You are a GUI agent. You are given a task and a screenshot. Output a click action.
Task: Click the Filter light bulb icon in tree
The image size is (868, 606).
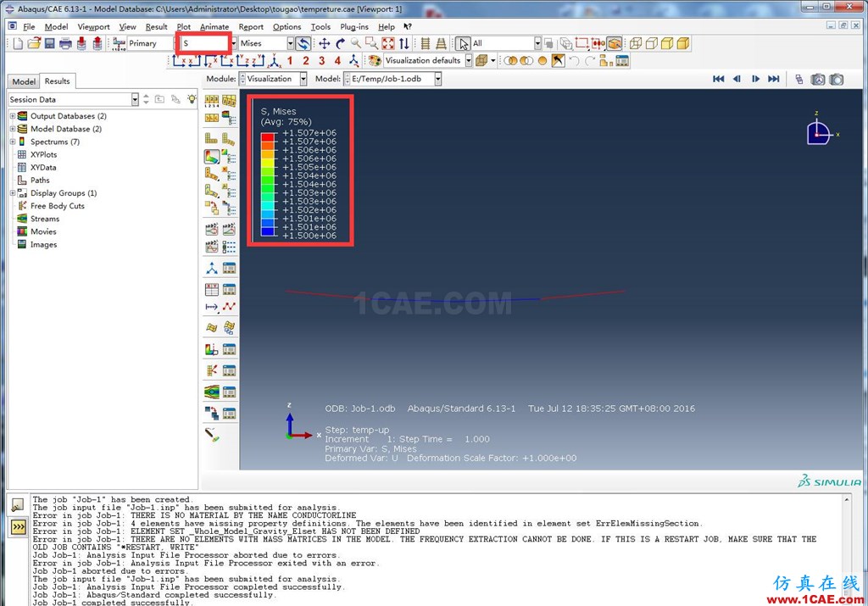(192, 99)
